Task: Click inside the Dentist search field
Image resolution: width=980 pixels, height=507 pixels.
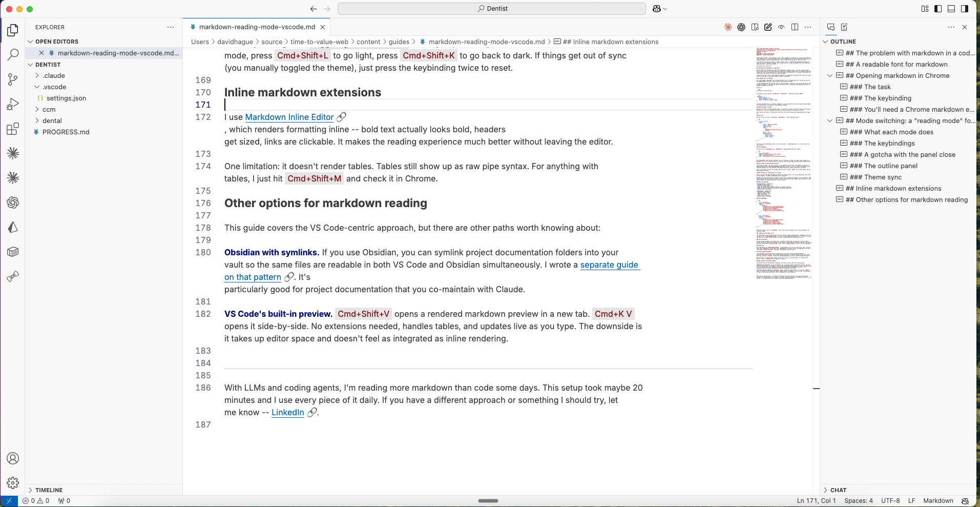Action: (491, 9)
